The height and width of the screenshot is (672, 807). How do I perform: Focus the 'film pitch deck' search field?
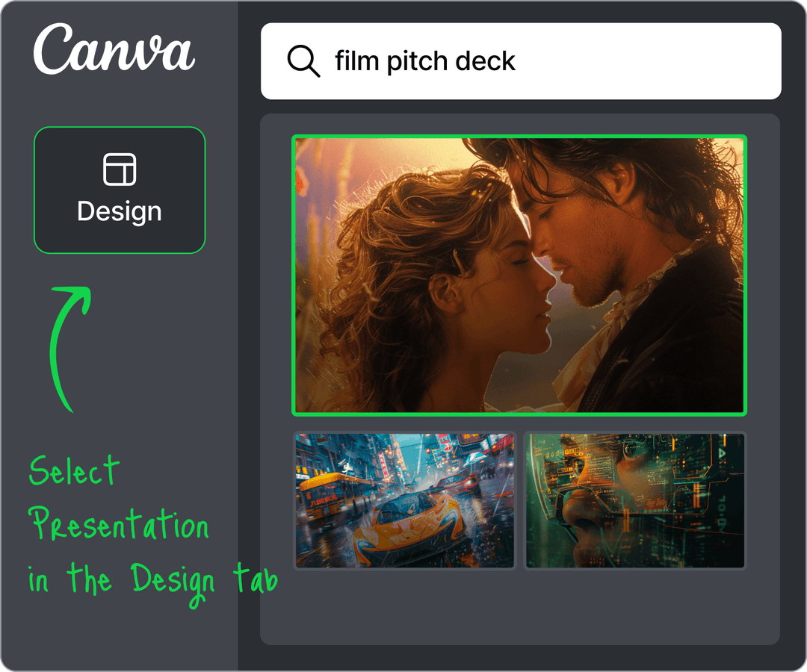tap(521, 61)
